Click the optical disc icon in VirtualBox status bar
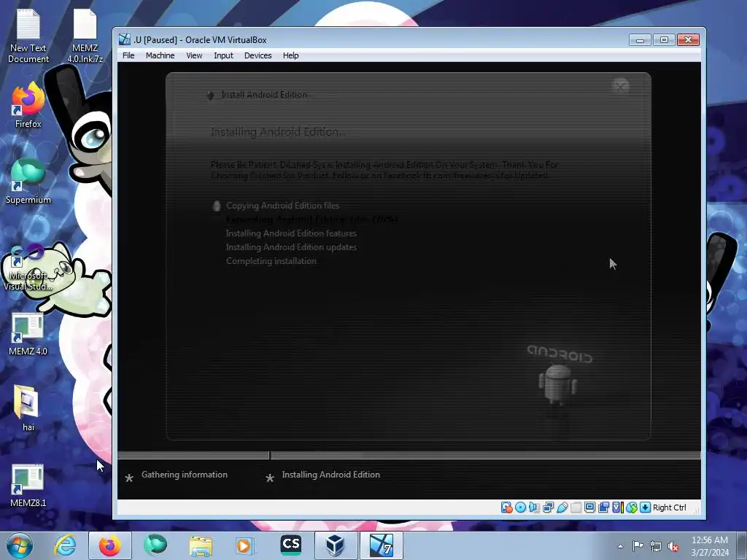This screenshot has width=747, height=560. [521, 507]
